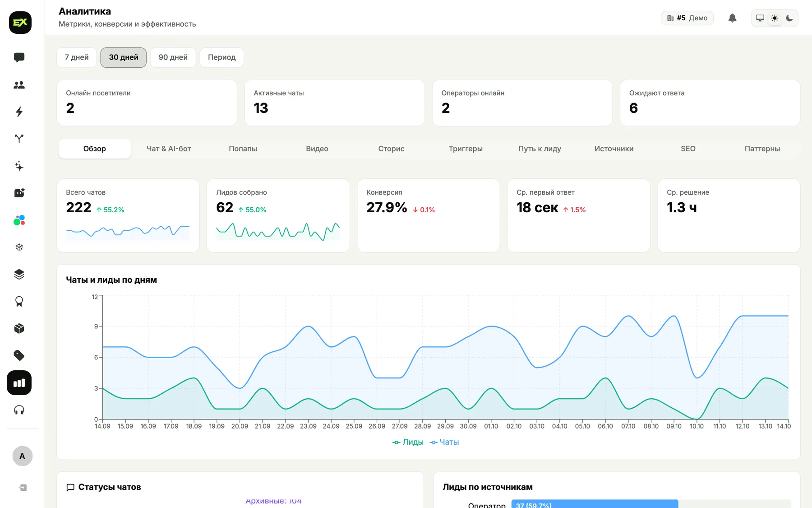
Task: Switch to the Видео tab
Action: tap(317, 149)
